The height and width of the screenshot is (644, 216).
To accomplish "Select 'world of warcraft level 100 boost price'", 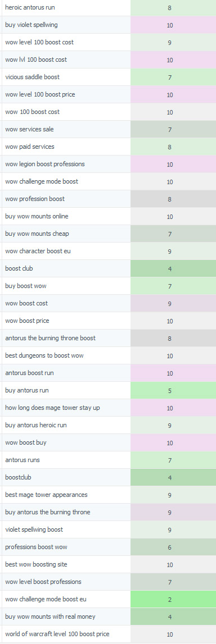I will [57, 634].
